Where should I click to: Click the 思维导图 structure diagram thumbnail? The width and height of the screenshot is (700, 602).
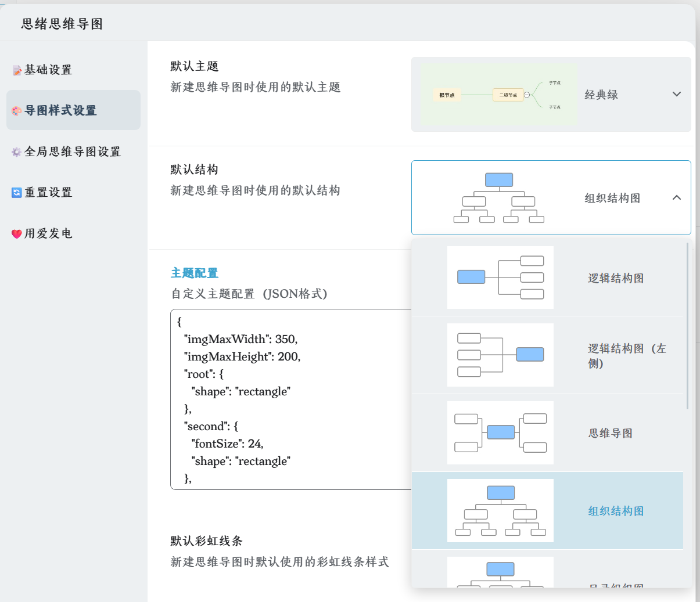pos(500,432)
